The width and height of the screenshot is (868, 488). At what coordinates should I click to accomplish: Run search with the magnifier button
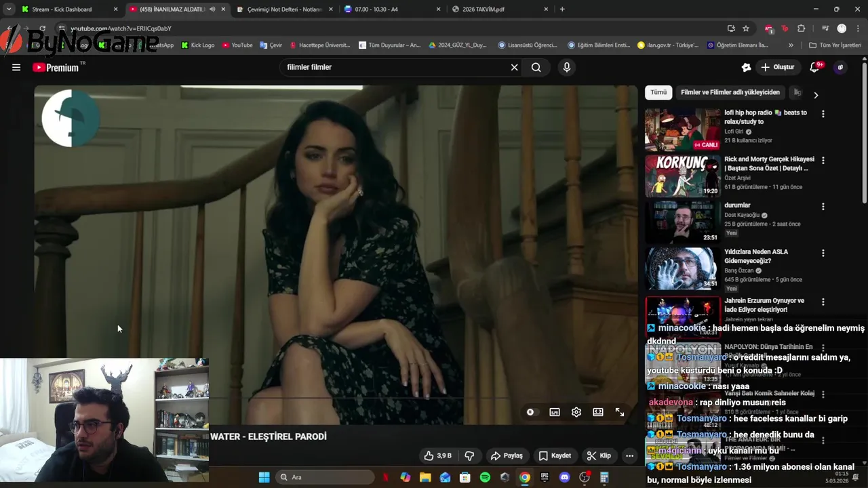(x=536, y=67)
